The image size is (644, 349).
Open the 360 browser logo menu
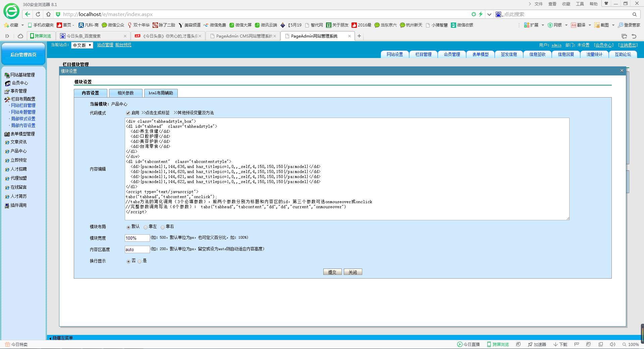[x=11, y=11]
